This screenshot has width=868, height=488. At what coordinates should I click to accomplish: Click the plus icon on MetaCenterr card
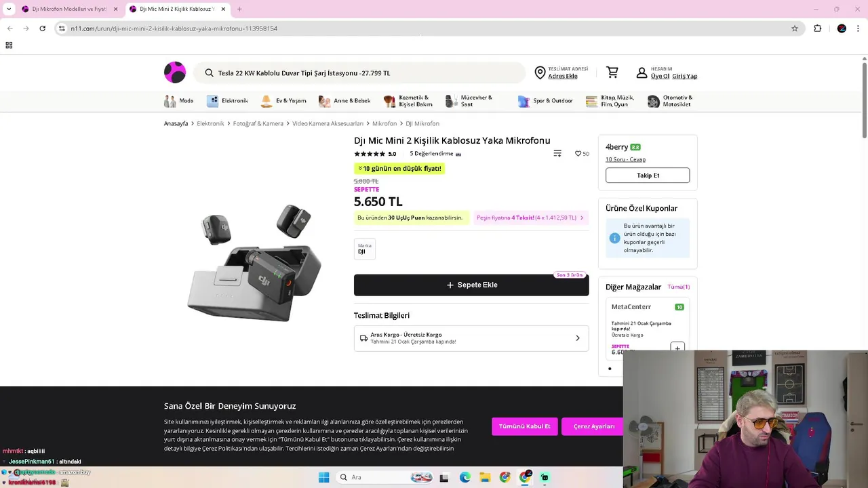[677, 348]
